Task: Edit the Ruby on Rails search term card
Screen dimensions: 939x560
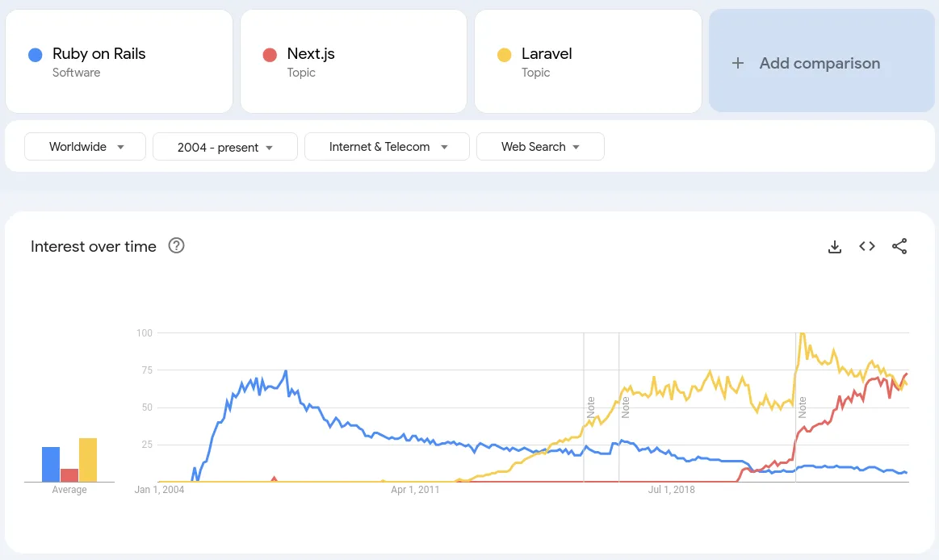Action: tap(119, 61)
